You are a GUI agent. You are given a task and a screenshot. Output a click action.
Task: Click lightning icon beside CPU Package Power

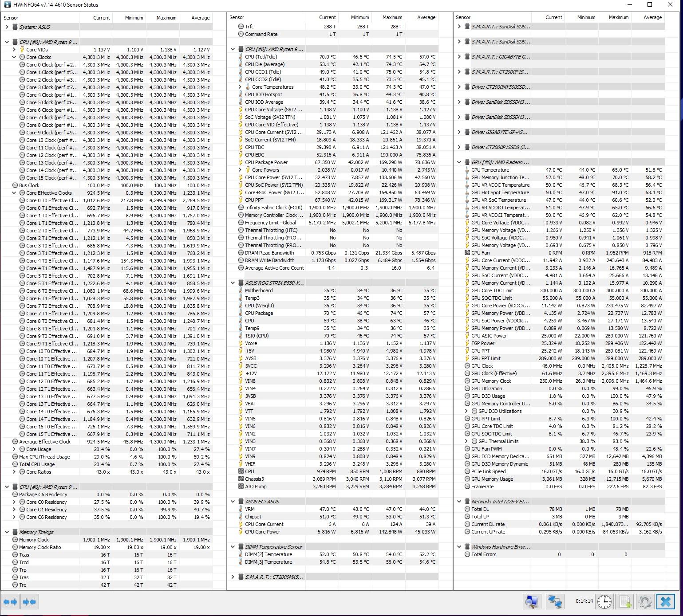(x=241, y=162)
